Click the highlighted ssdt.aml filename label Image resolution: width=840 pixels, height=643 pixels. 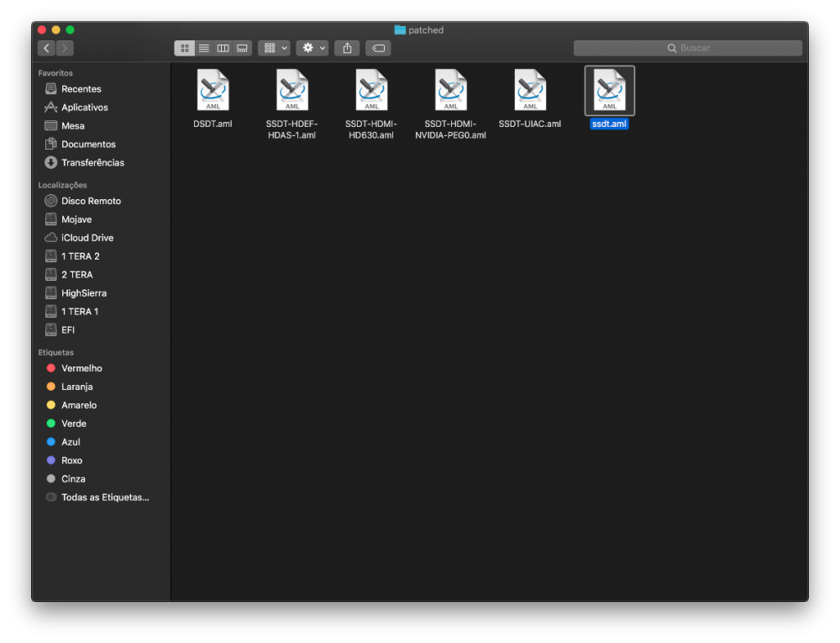[609, 124]
